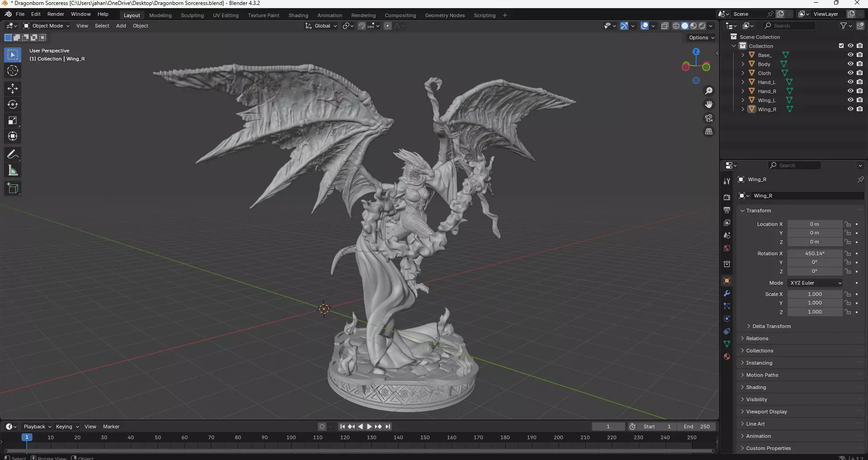Open the viewport Add menu
The image size is (868, 460).
pos(121,26)
